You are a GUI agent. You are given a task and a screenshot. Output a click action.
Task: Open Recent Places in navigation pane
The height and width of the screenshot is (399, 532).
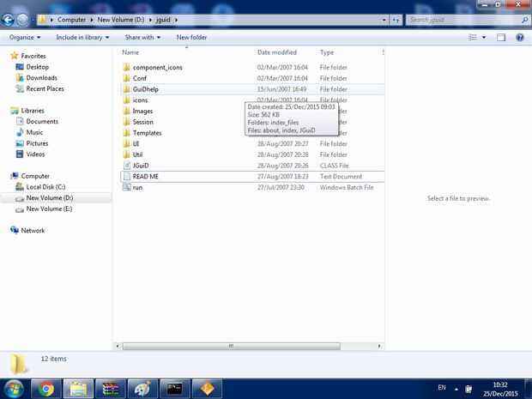[45, 88]
